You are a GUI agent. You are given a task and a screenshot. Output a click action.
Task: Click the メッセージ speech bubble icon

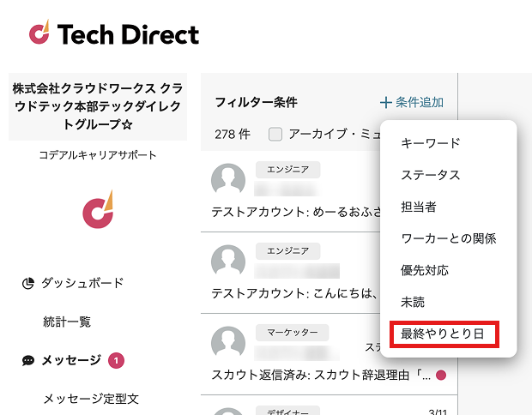click(28, 360)
